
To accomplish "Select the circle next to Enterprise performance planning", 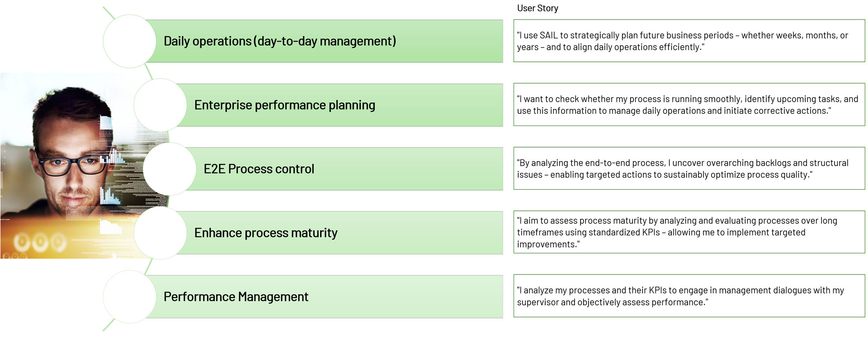I will [160, 105].
